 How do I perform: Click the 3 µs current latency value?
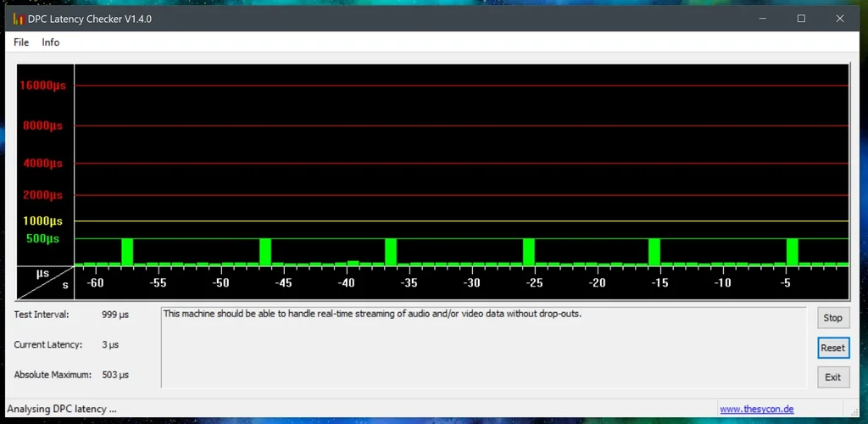pos(110,344)
